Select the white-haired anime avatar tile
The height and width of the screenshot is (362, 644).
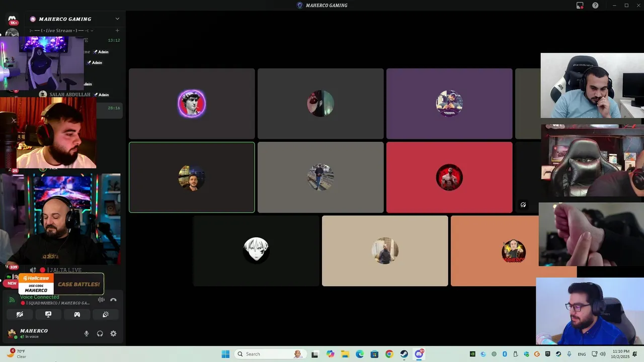pyautogui.click(x=256, y=251)
